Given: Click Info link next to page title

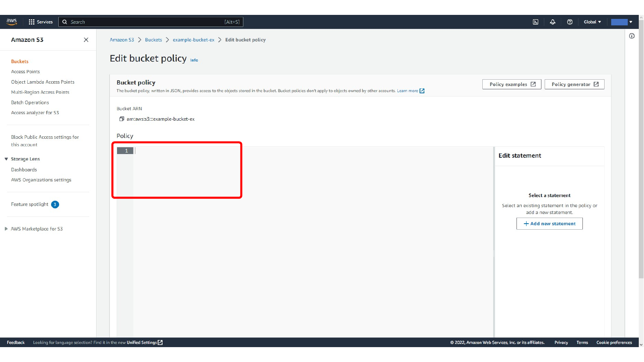Looking at the screenshot, I should pos(194,60).
